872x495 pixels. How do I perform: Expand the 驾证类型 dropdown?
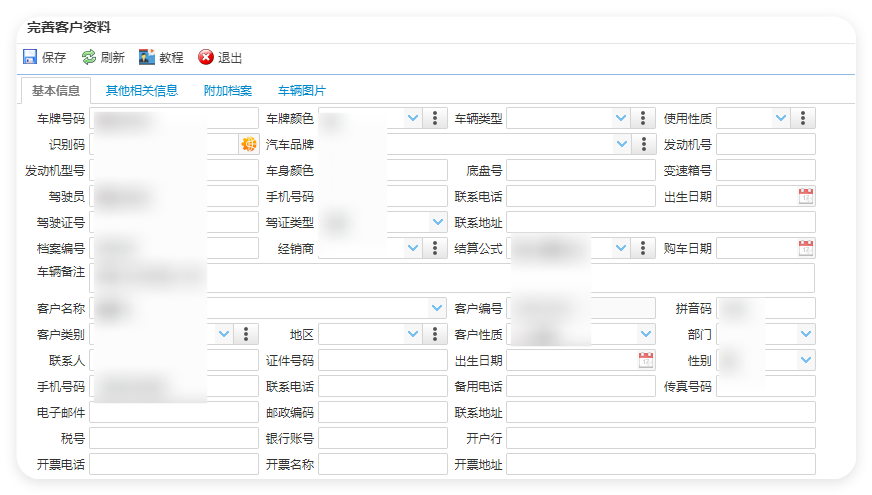438,222
